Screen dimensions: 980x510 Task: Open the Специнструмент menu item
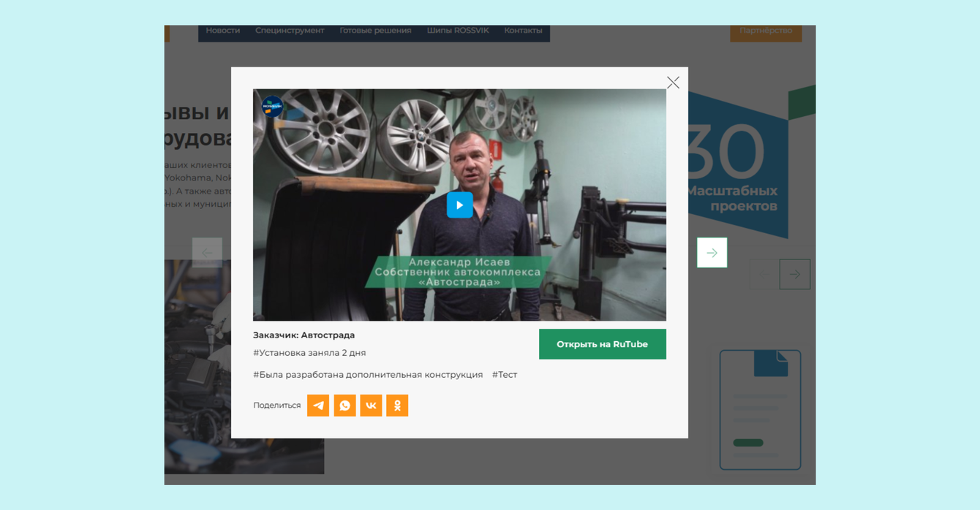pyautogui.click(x=290, y=31)
